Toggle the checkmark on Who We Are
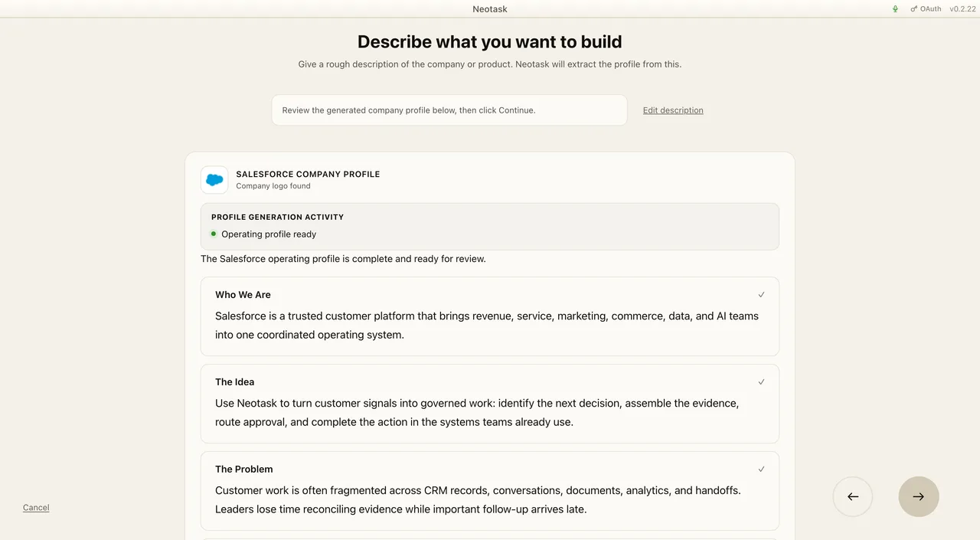The width and height of the screenshot is (980, 540). pos(761,295)
